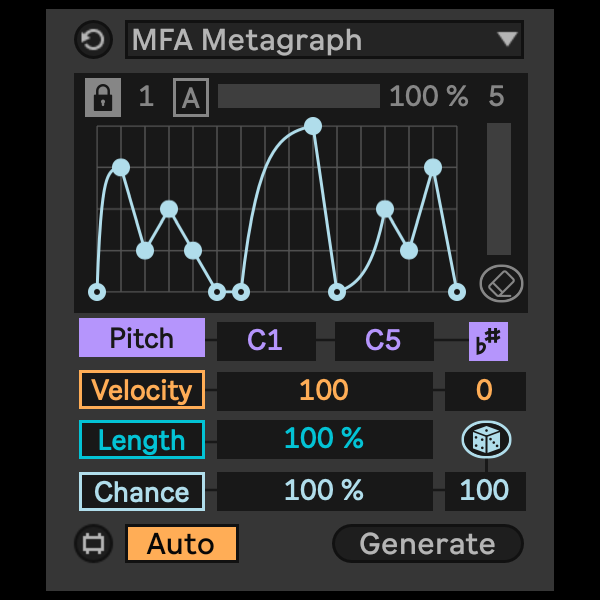Click the vertical slider beside the graph
The width and height of the screenshot is (600, 600).
coord(498,189)
